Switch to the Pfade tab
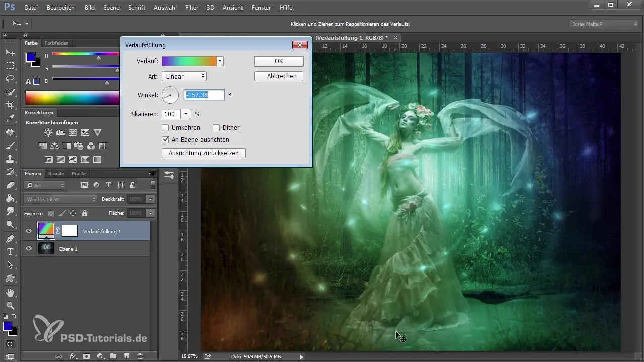Image resolution: width=644 pixels, height=362 pixels. (x=78, y=174)
